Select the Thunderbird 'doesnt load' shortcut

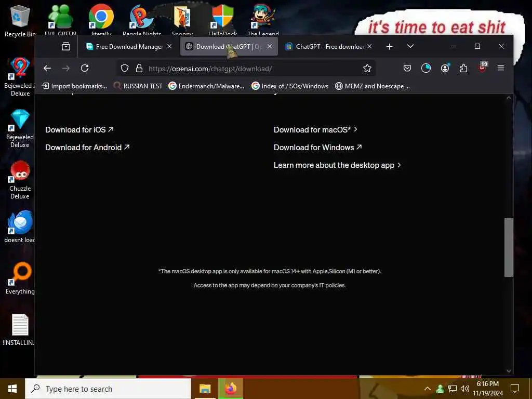point(20,227)
